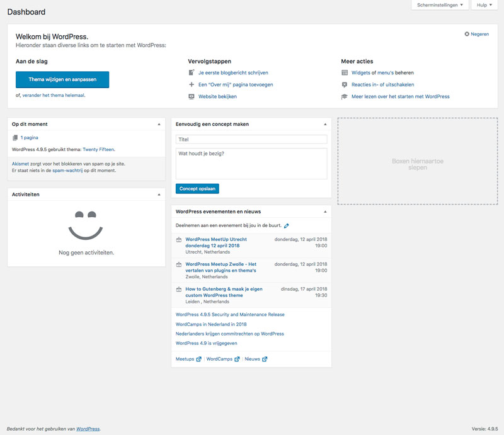Viewport: 504px width, 435px height.
Task: Open Reacties in- of uitschakelen link
Action: [x=382, y=84]
